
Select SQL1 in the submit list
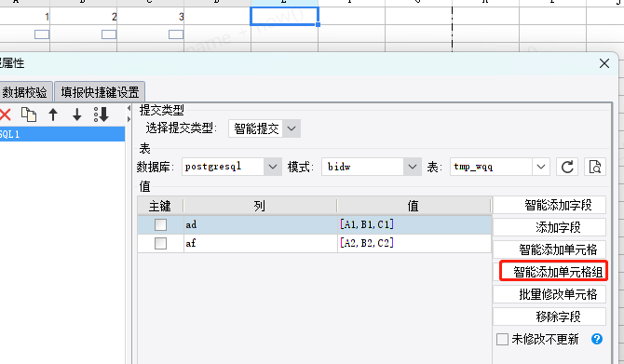pos(62,134)
